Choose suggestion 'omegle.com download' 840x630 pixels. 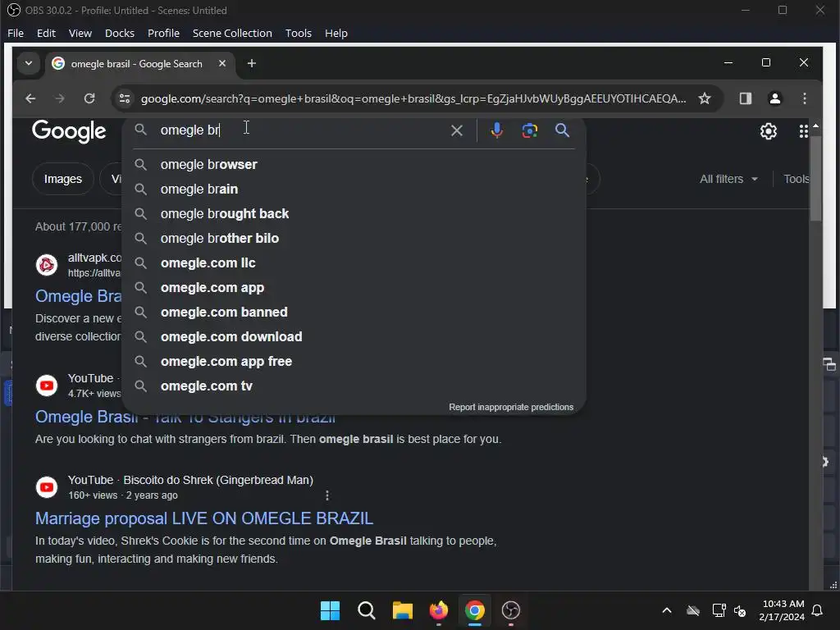point(354,337)
